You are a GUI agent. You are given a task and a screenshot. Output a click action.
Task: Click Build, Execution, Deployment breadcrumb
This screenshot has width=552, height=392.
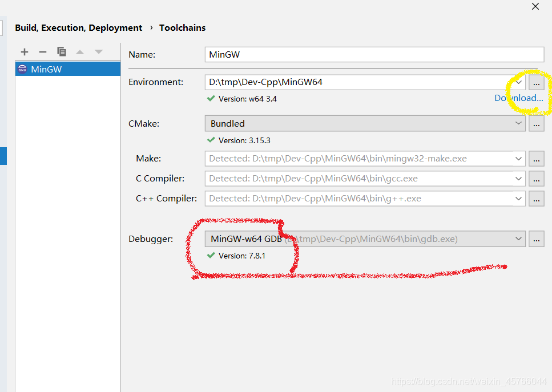(x=79, y=28)
